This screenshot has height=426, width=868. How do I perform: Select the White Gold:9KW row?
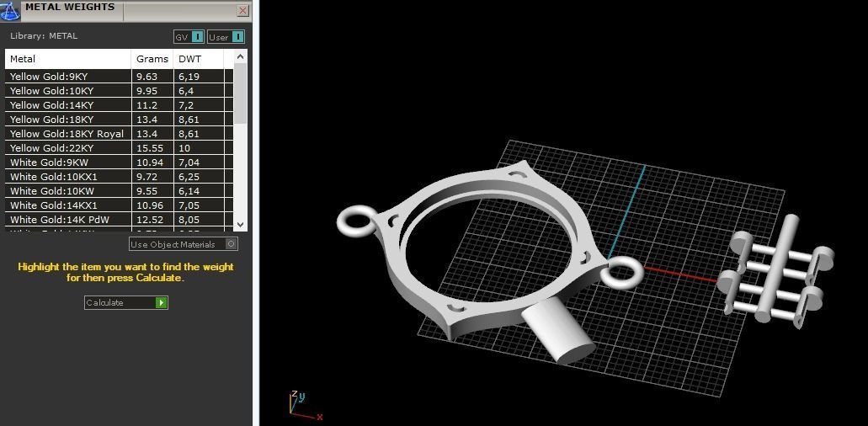(119, 162)
